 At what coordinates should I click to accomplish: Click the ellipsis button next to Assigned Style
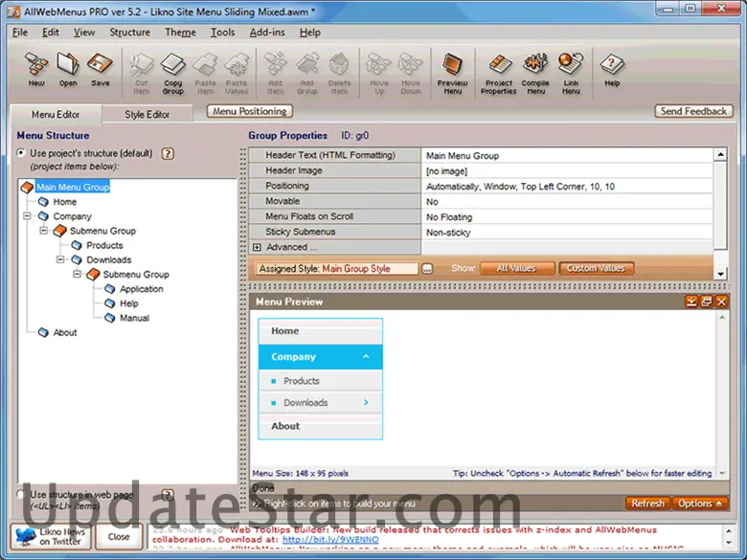[x=427, y=269]
